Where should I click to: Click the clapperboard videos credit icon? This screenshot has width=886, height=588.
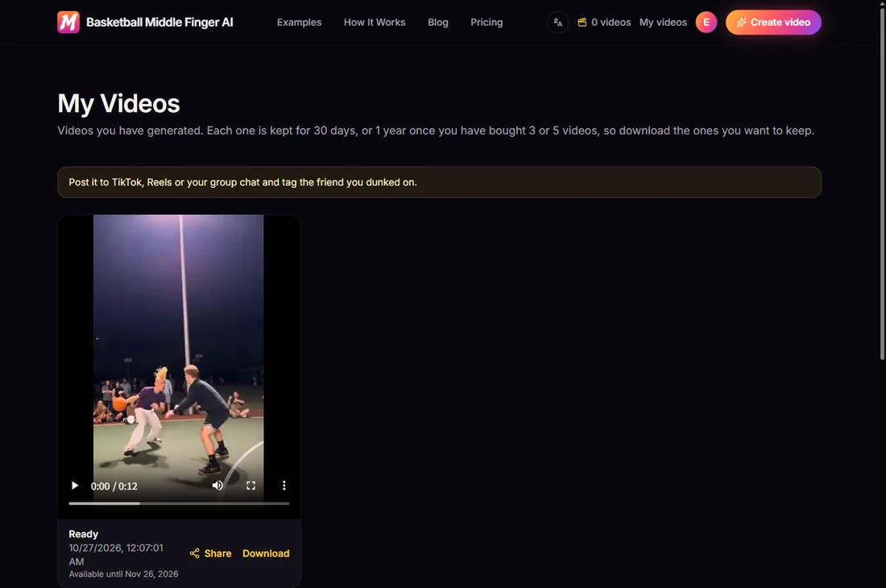point(582,22)
